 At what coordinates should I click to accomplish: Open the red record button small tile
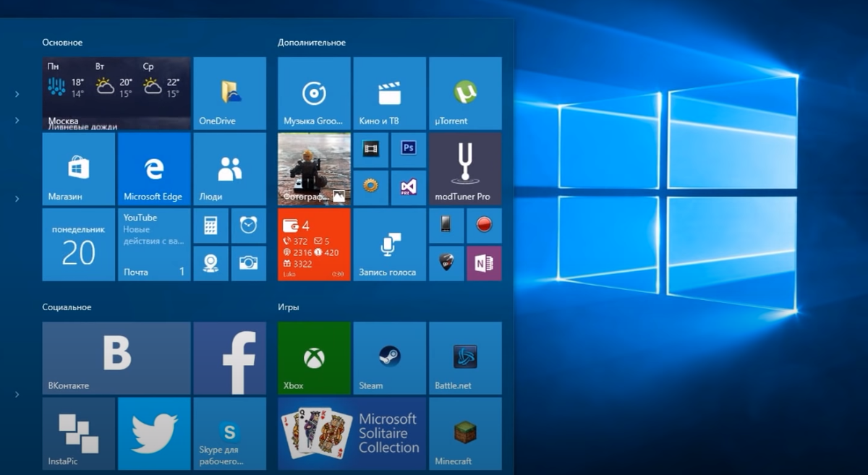[485, 226]
